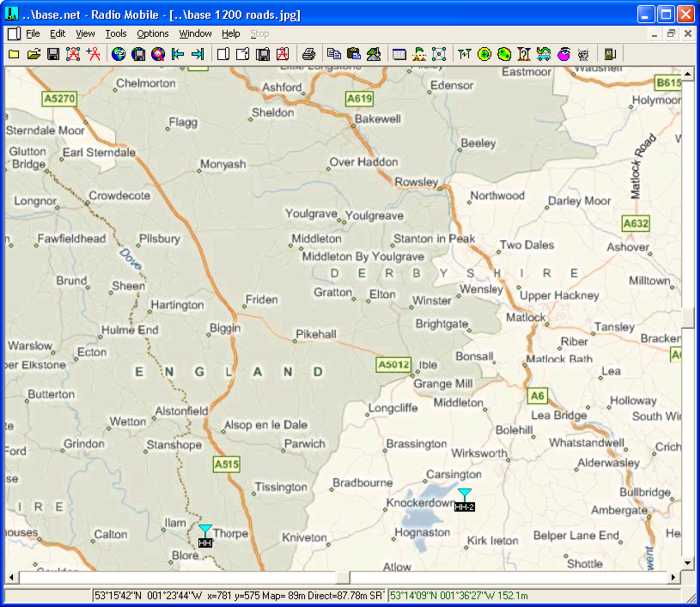Click the yellow-green polar coverage icon
700x607 pixels.
[484, 54]
